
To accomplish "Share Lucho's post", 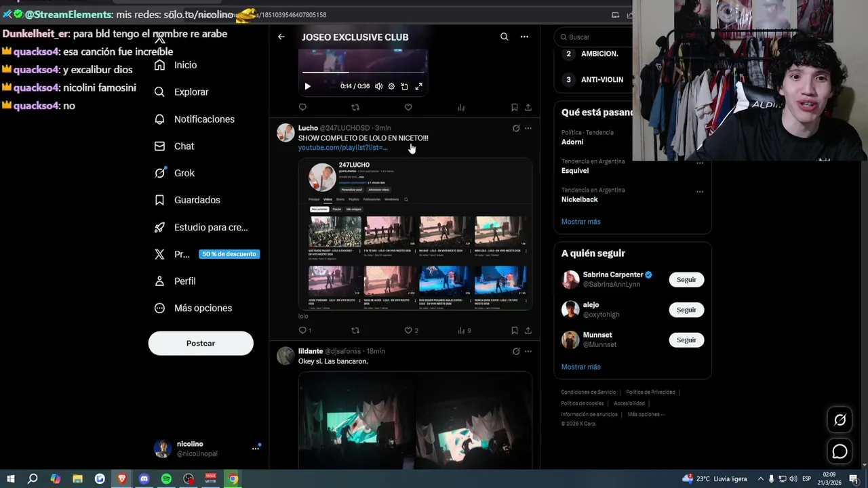I will (x=528, y=330).
